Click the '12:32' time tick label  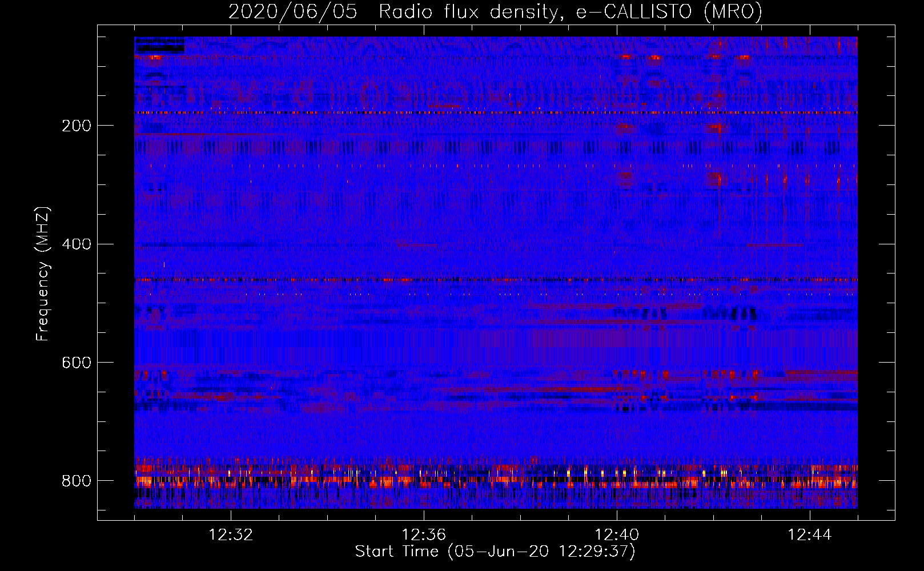[x=231, y=535]
